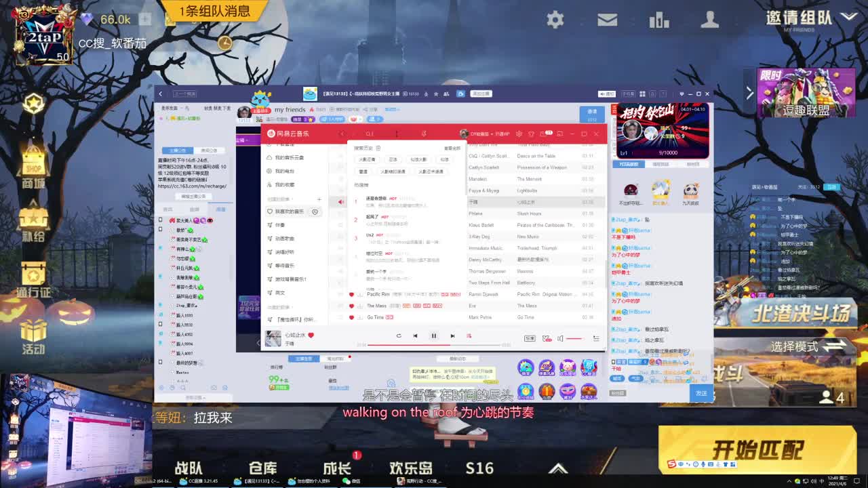
Task: Open the 仓库 tab
Action: [x=262, y=468]
